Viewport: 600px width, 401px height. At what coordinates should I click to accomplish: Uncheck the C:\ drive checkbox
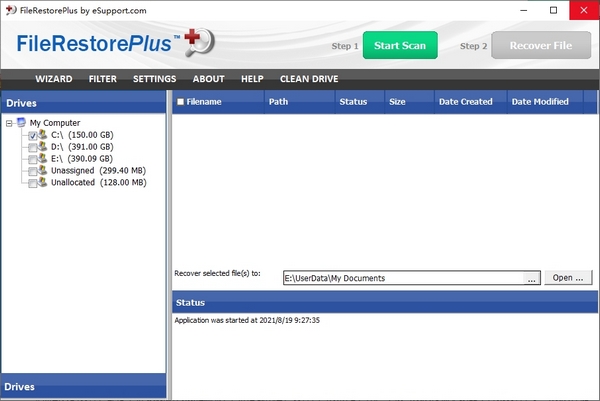[x=33, y=135]
